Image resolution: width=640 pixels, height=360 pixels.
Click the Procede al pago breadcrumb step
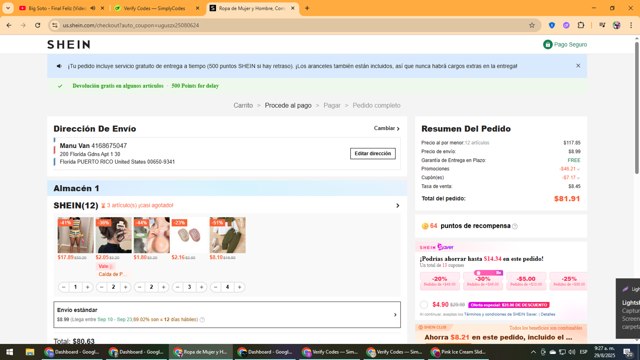(x=288, y=105)
